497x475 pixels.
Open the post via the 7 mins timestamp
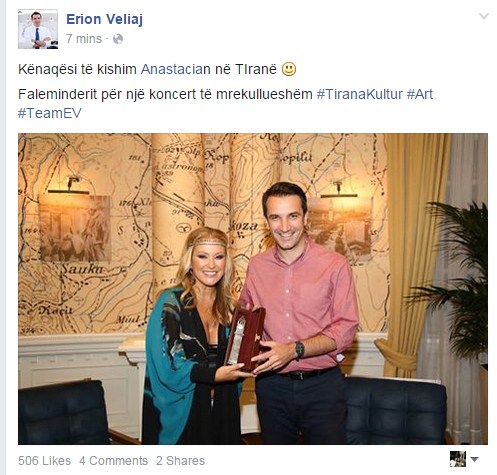84,39
